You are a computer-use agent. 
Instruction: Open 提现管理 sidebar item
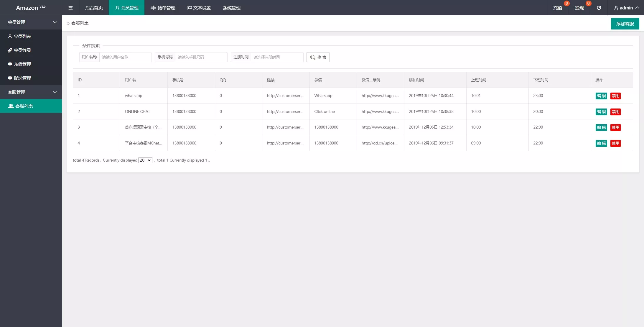click(x=22, y=78)
